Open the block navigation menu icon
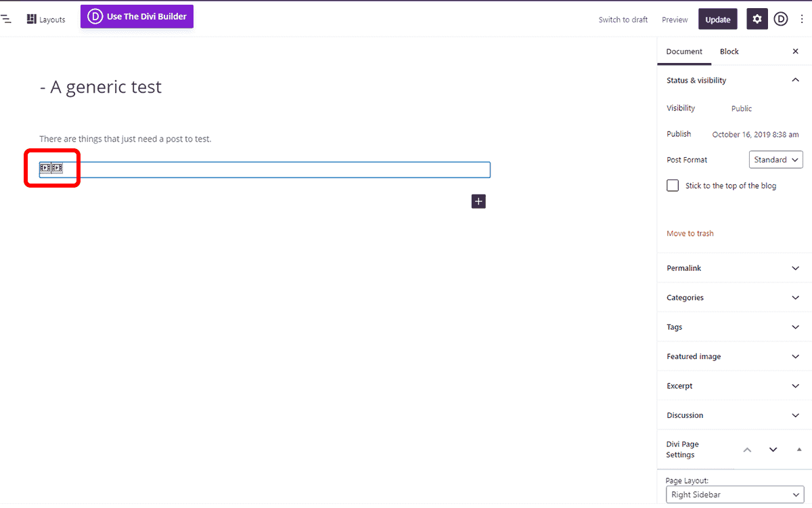 pyautogui.click(x=5, y=19)
